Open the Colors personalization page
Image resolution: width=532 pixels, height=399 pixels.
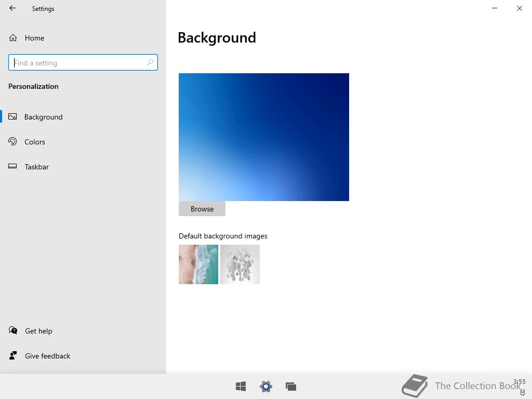[x=83, y=142]
